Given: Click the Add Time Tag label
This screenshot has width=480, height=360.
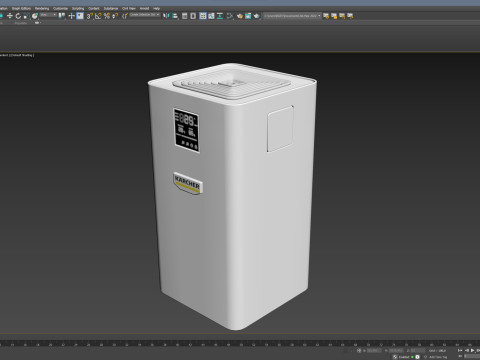Looking at the screenshot, I should point(438,357).
